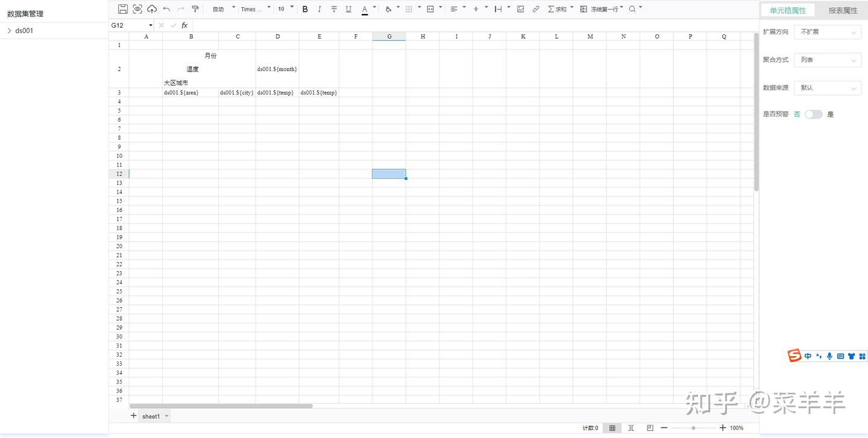Expand the 扩展方向 dropdown showing 不扩展
The image size is (868, 438).
pyautogui.click(x=827, y=31)
